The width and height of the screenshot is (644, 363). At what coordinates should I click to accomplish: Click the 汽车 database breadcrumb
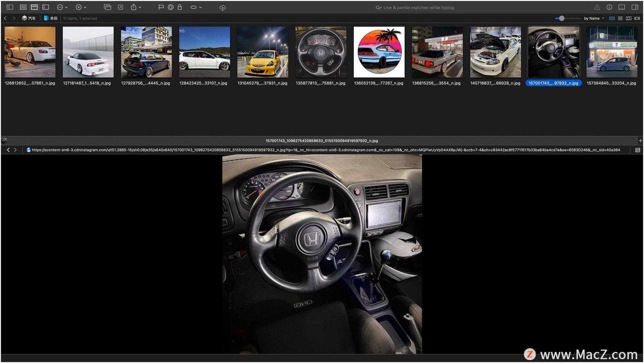[x=29, y=18]
